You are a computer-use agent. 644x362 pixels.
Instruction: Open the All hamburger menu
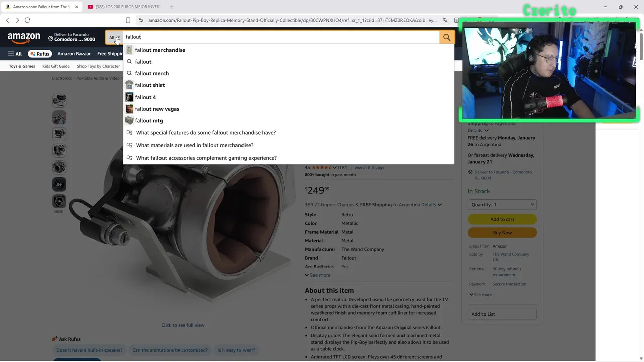click(x=15, y=54)
